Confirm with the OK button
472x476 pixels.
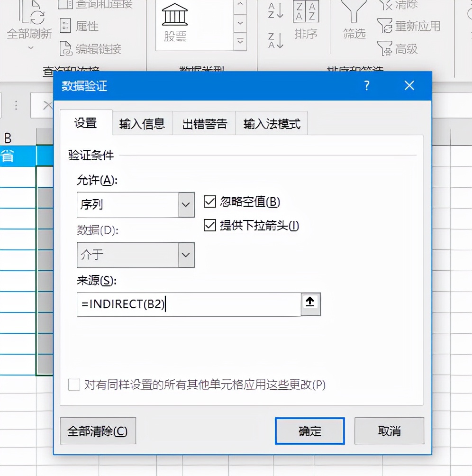[310, 431]
